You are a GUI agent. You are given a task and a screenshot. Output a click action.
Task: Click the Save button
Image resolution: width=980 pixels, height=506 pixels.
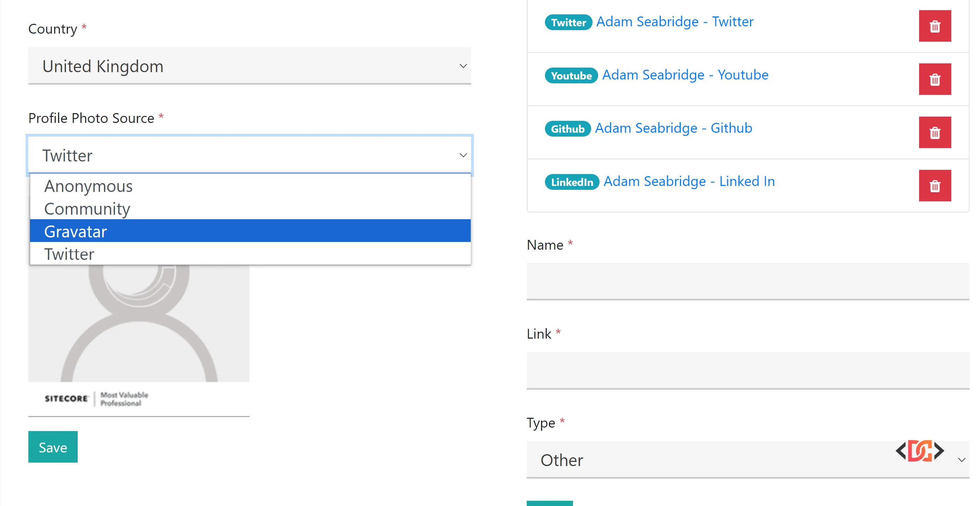(x=53, y=447)
